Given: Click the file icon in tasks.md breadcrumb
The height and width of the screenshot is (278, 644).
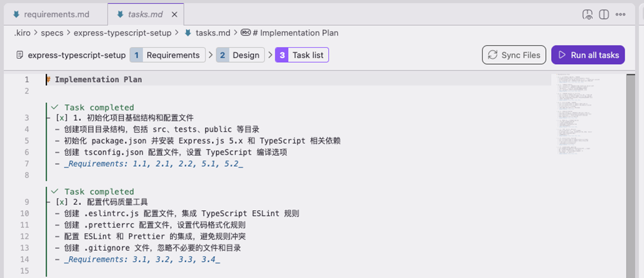Looking at the screenshot, I should point(188,33).
